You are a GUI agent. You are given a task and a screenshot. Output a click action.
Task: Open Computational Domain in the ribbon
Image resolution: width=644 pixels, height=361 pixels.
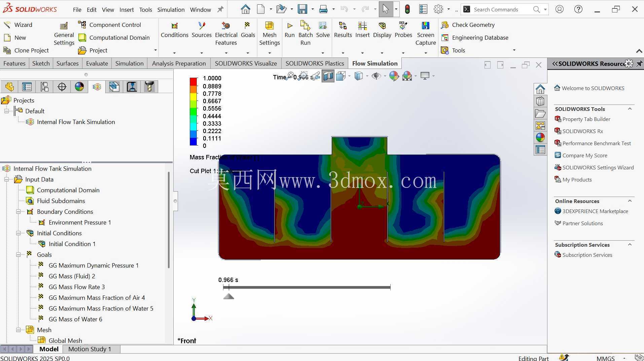[114, 38]
